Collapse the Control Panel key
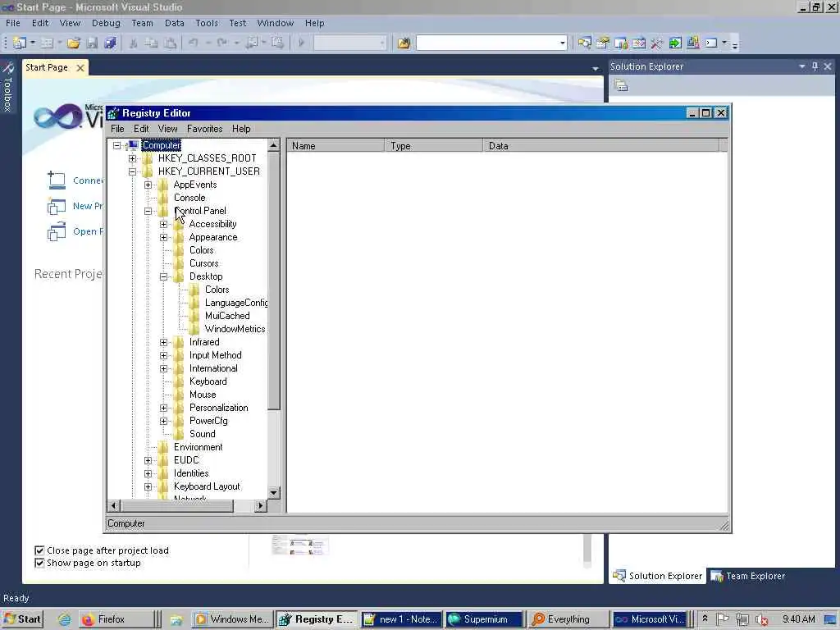 coord(148,211)
